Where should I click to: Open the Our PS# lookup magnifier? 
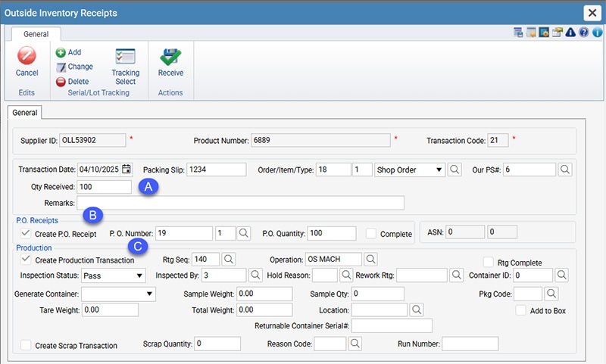coord(564,170)
